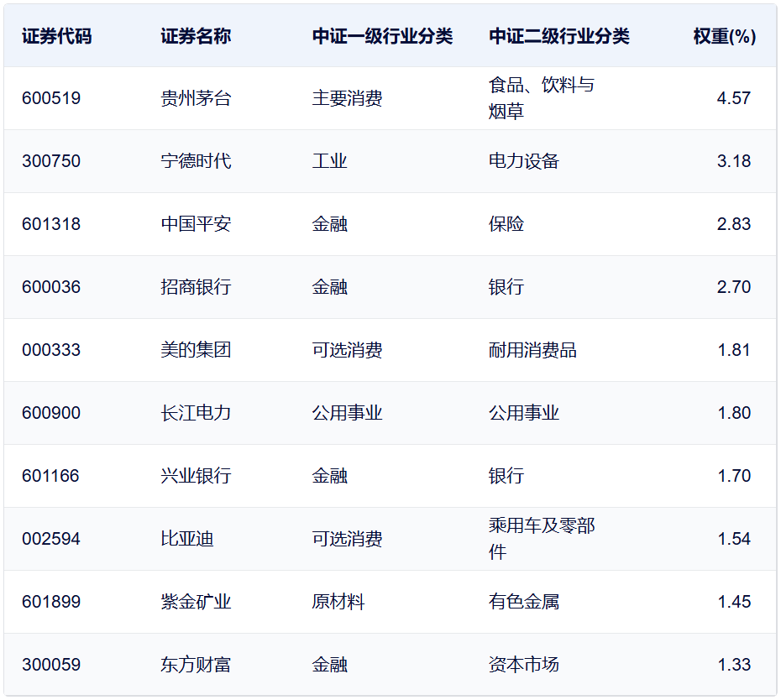Click weight value 1.33
The height and width of the screenshot is (700, 781).
(x=734, y=665)
